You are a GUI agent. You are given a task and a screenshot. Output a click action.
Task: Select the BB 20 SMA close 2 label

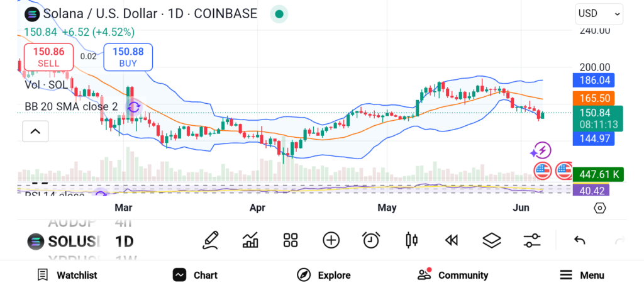71,107
